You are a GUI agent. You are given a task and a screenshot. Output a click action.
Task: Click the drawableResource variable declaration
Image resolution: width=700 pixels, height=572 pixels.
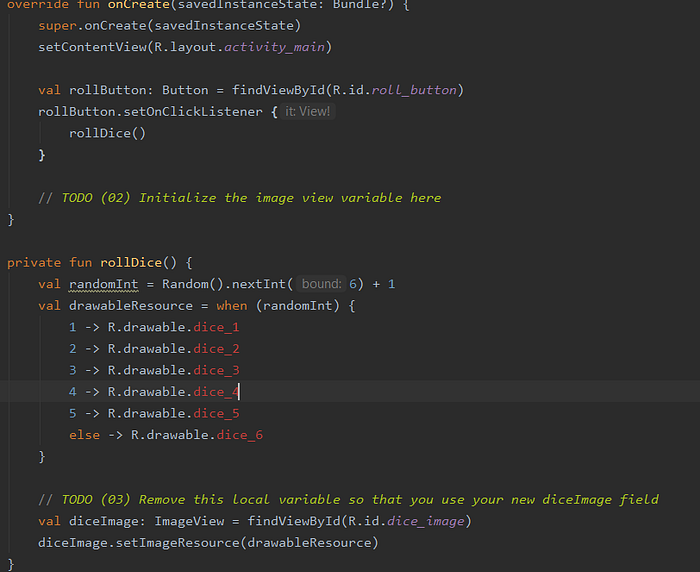[x=131, y=306]
